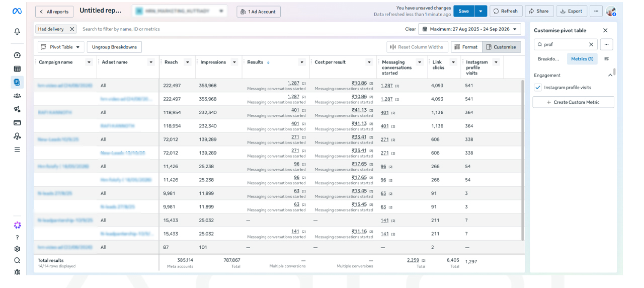644x288 pixels.
Task: Click the Customise panel scrollbar
Action: point(614,72)
